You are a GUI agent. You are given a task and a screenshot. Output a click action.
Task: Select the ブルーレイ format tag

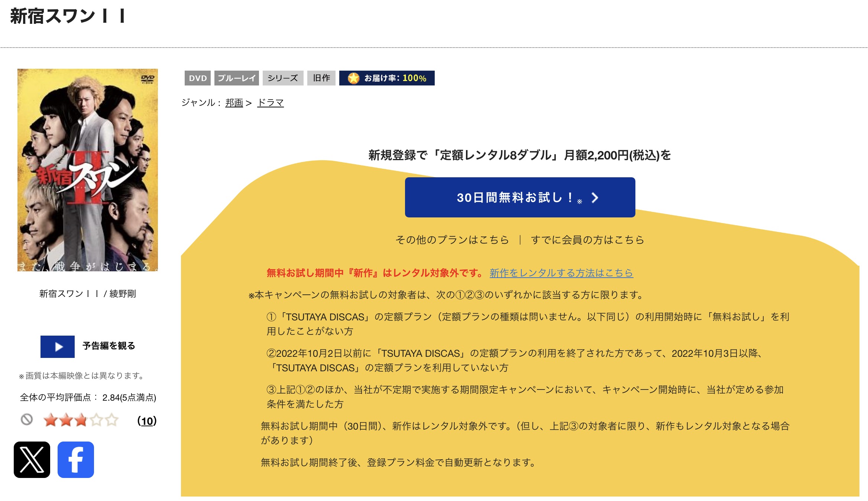point(237,78)
